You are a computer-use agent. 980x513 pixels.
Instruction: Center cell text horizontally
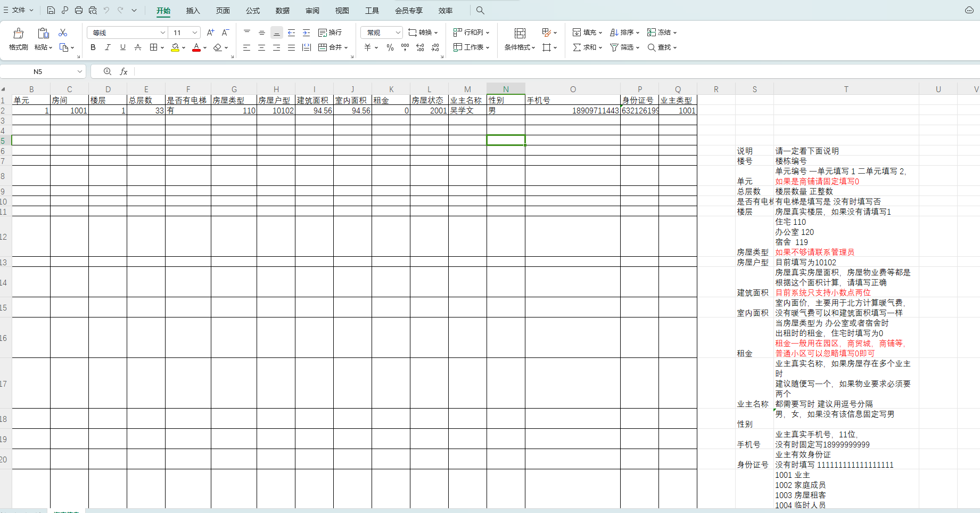[x=262, y=47]
